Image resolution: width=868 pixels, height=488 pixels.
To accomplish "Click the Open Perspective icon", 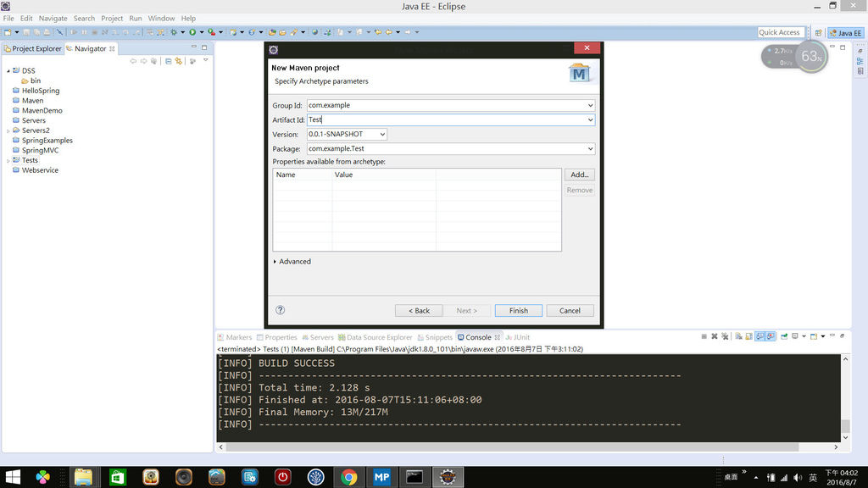I will 818,32.
